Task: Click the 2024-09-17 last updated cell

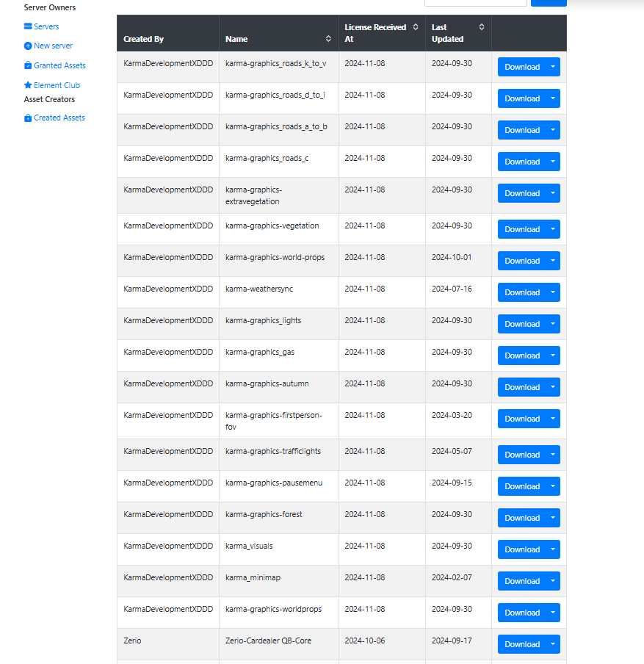Action: [x=458, y=644]
